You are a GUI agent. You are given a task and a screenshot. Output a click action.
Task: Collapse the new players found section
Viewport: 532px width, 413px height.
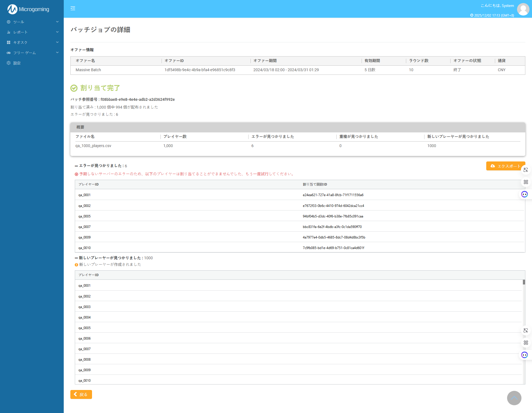coord(76,258)
